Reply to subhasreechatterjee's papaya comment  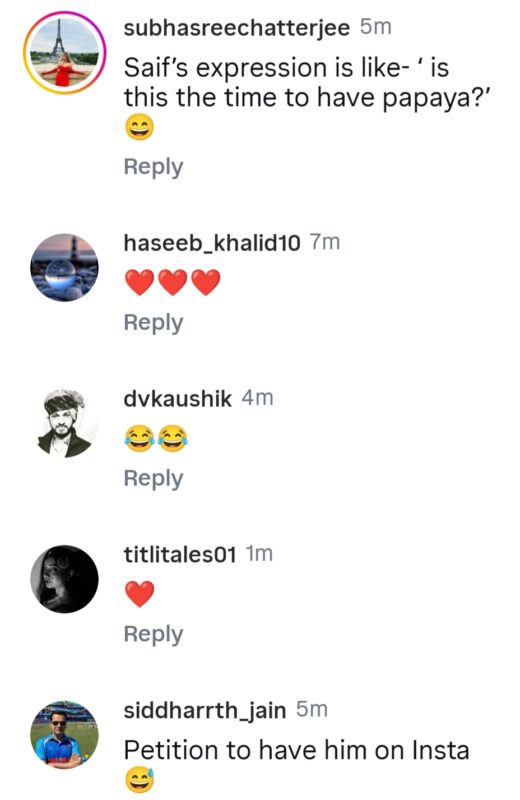tap(153, 167)
